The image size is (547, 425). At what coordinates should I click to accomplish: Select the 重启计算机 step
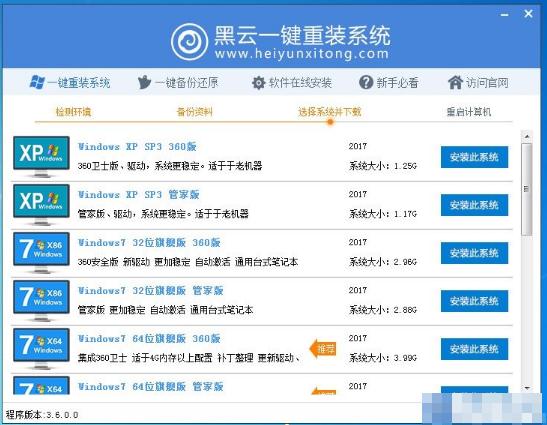click(469, 112)
